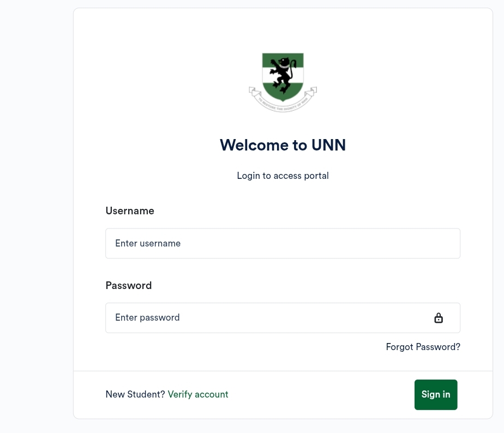
Task: Click the New Student? text
Action: (x=135, y=394)
